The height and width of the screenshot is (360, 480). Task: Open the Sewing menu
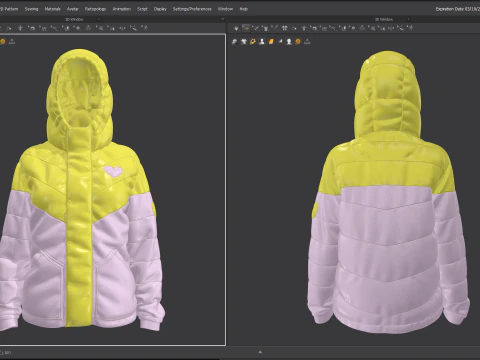(x=31, y=9)
